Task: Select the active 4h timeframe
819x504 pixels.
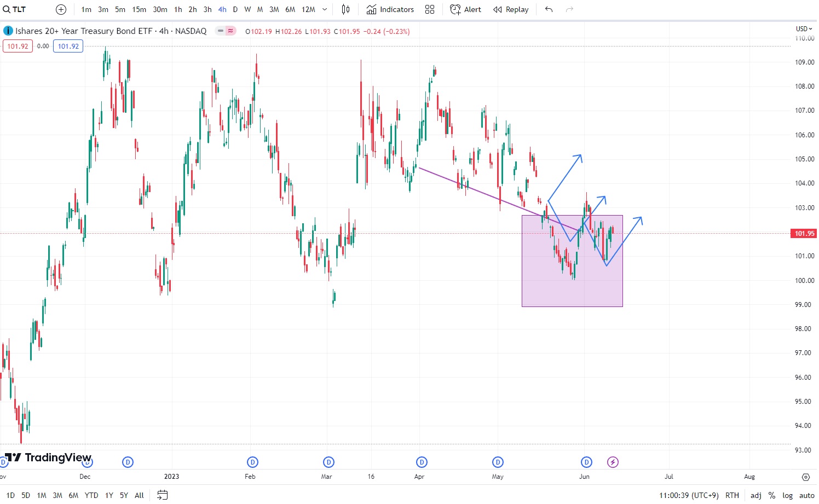Action: coord(222,9)
